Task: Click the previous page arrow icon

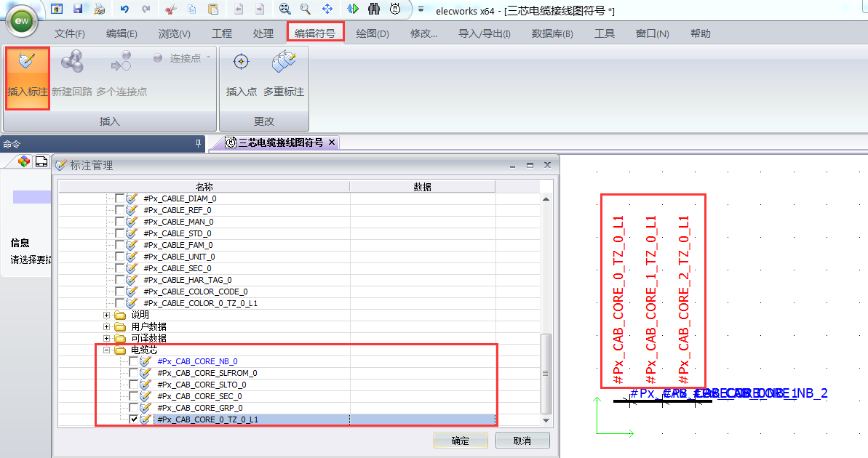Action: tap(238, 9)
